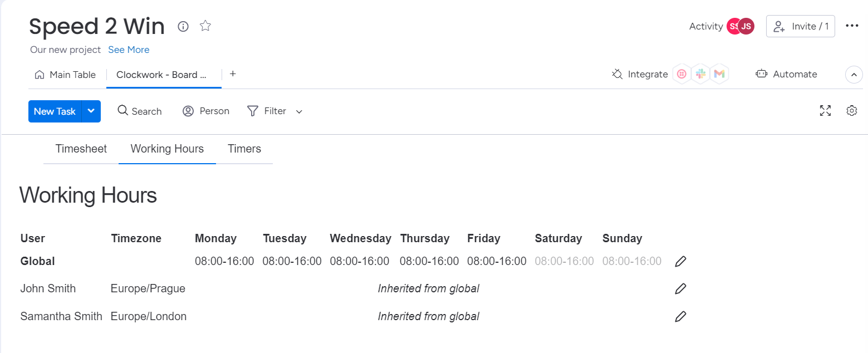Open the Filter options chevron
Image resolution: width=868 pixels, height=353 pixels.
pyautogui.click(x=299, y=112)
